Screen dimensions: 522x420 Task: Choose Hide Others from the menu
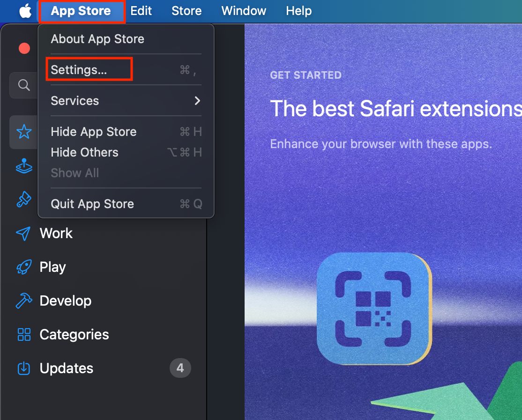click(84, 152)
